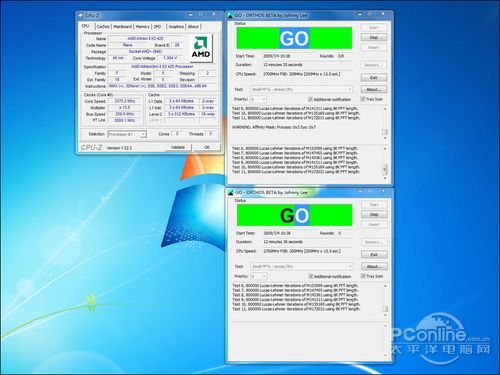Click the Specification field in CPU-Z

click(x=162, y=67)
